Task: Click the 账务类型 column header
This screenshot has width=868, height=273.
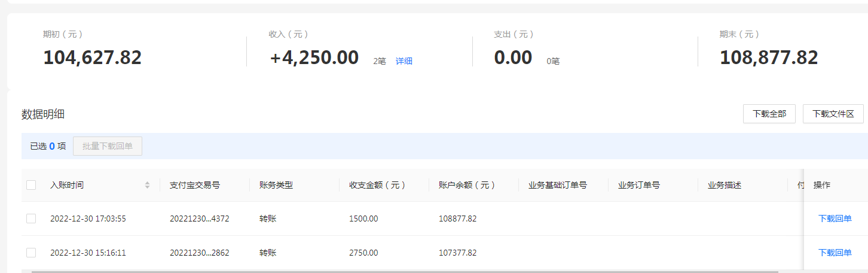Action: tap(276, 185)
